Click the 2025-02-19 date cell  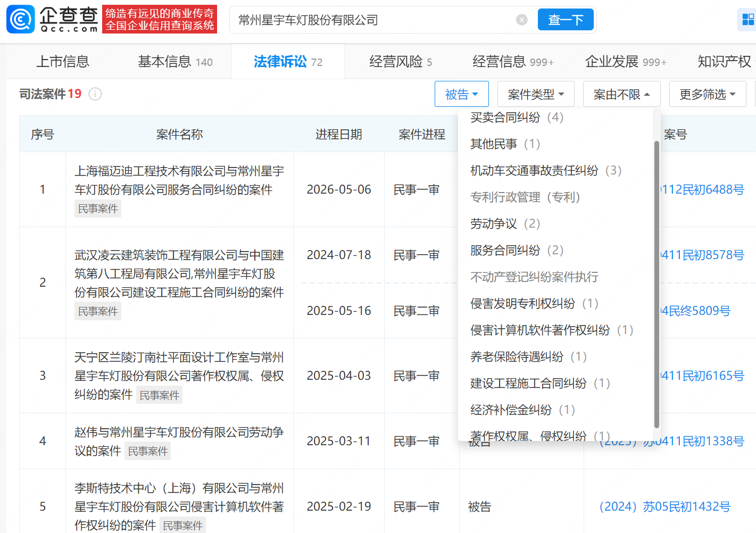(x=339, y=506)
